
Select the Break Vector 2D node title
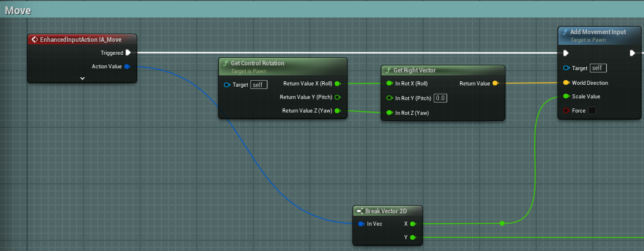pos(386,211)
